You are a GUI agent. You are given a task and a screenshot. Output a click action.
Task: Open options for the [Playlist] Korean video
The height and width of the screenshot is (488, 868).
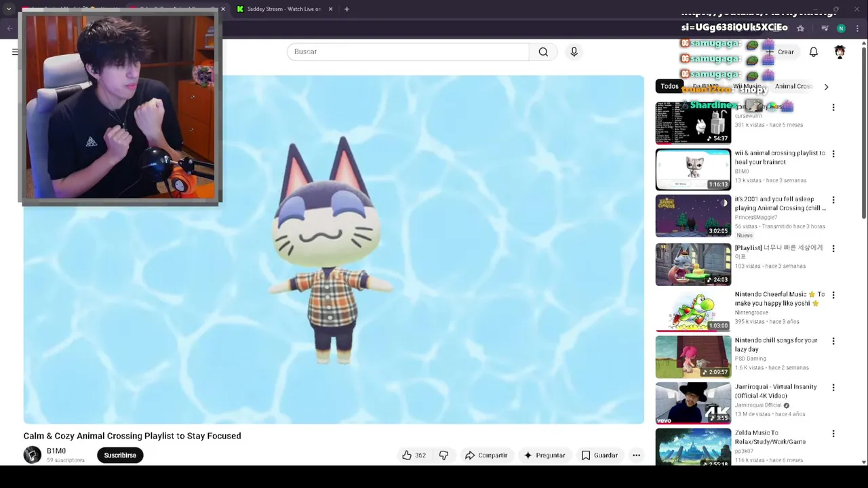coord(833,249)
